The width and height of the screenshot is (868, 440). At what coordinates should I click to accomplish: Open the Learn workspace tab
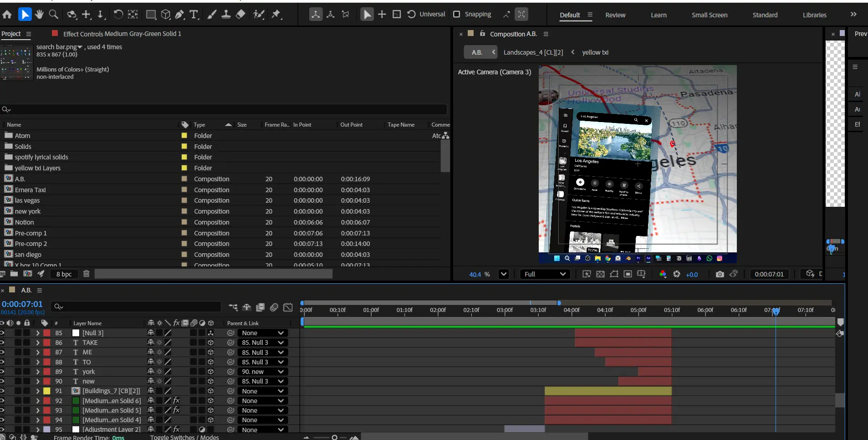tap(659, 15)
